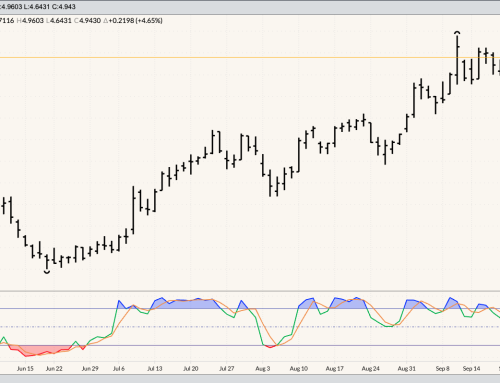Select the Aug 31 axis label

click(407, 368)
